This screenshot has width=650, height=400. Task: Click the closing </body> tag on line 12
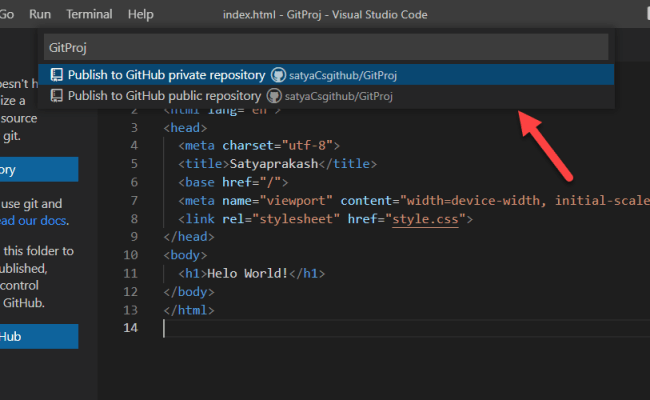point(189,292)
